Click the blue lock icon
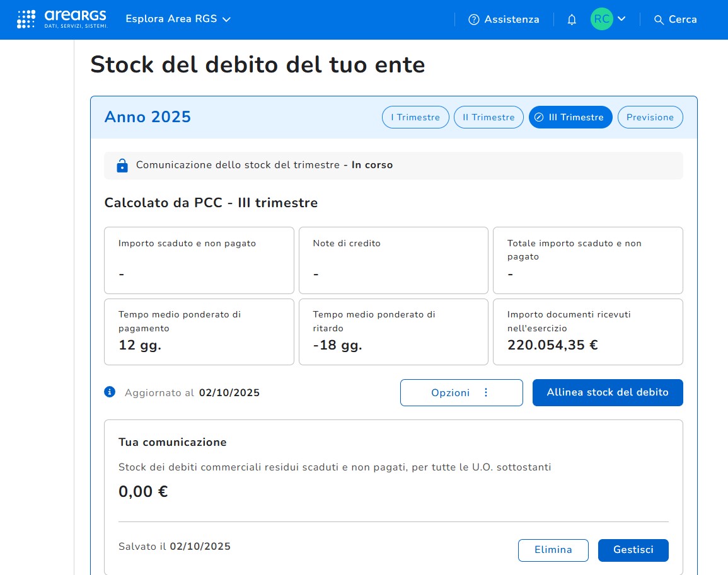Image resolution: width=728 pixels, height=575 pixels. (122, 166)
